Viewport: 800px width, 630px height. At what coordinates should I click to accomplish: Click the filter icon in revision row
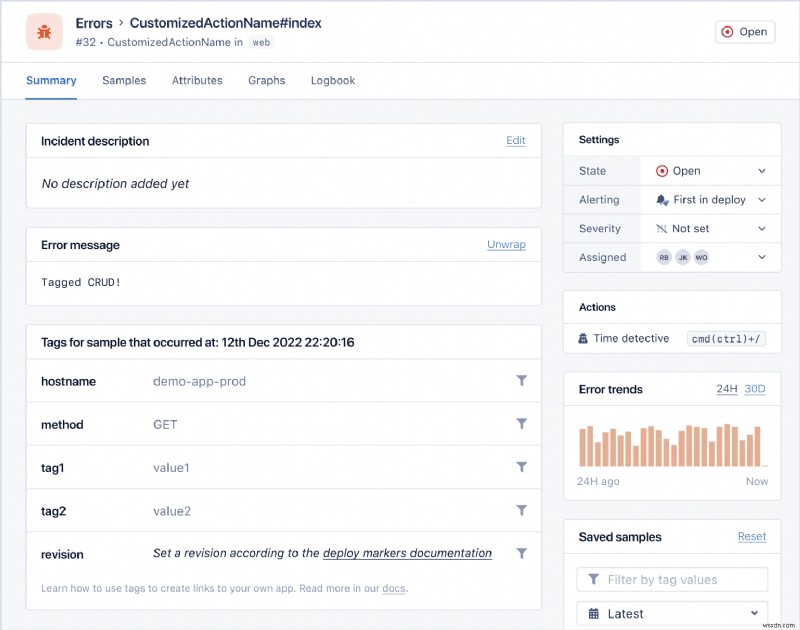[521, 553]
